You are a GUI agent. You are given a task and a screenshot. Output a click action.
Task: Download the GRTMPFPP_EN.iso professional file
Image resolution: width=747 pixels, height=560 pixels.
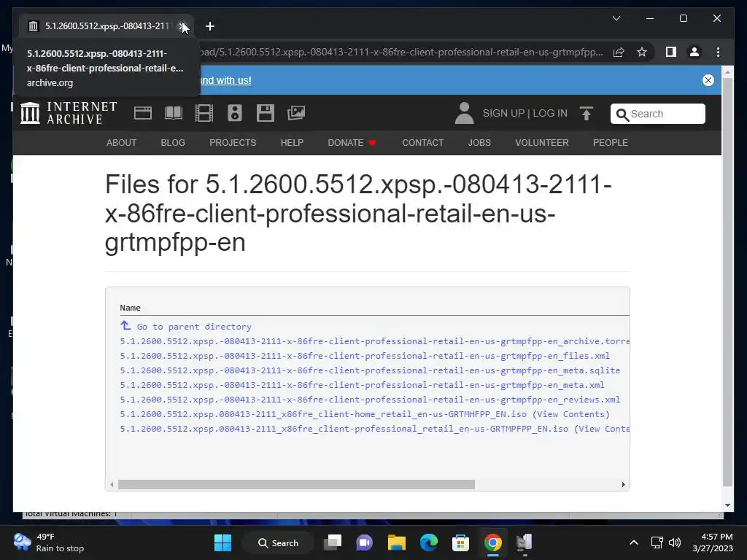point(344,429)
